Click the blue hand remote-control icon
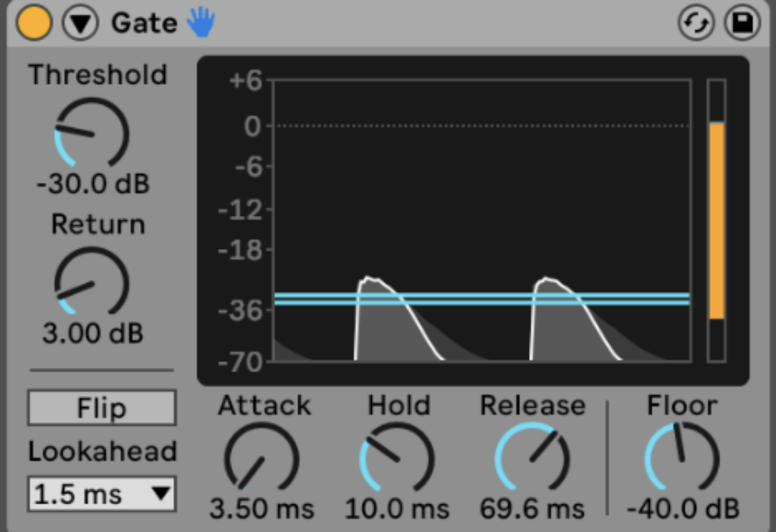 pyautogui.click(x=201, y=23)
